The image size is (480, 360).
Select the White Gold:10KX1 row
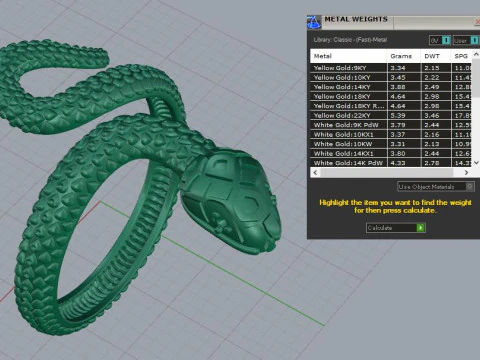[391, 134]
